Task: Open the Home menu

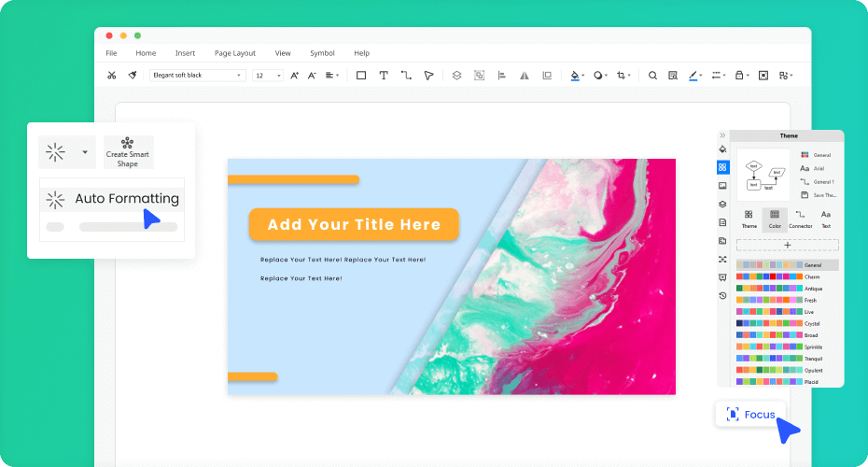Action: [146, 53]
